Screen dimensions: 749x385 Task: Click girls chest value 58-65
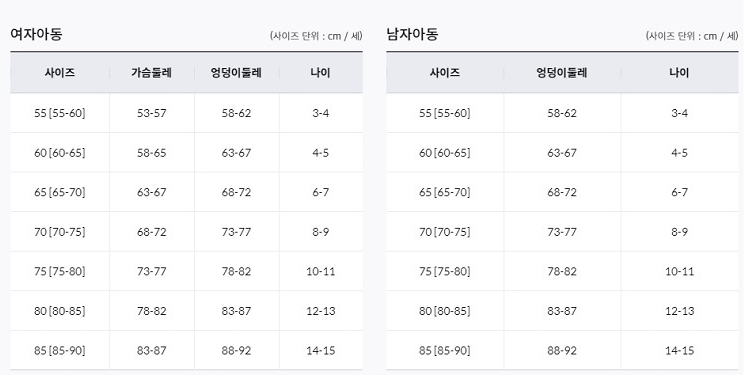coord(151,153)
